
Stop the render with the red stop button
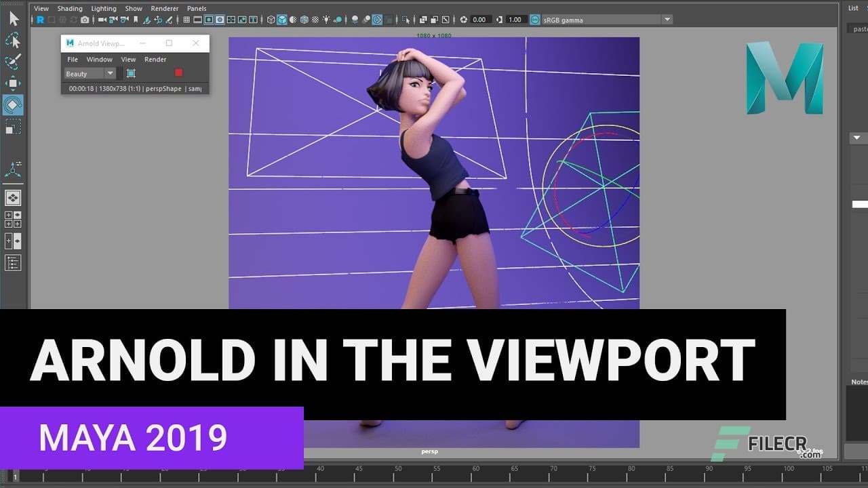pyautogui.click(x=178, y=73)
